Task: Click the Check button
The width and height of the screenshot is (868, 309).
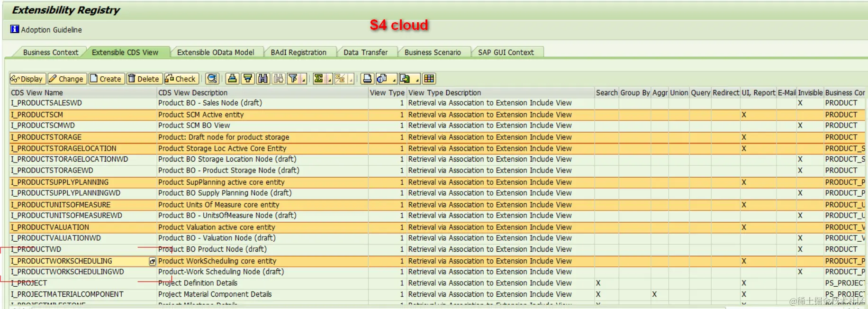Action: point(181,79)
